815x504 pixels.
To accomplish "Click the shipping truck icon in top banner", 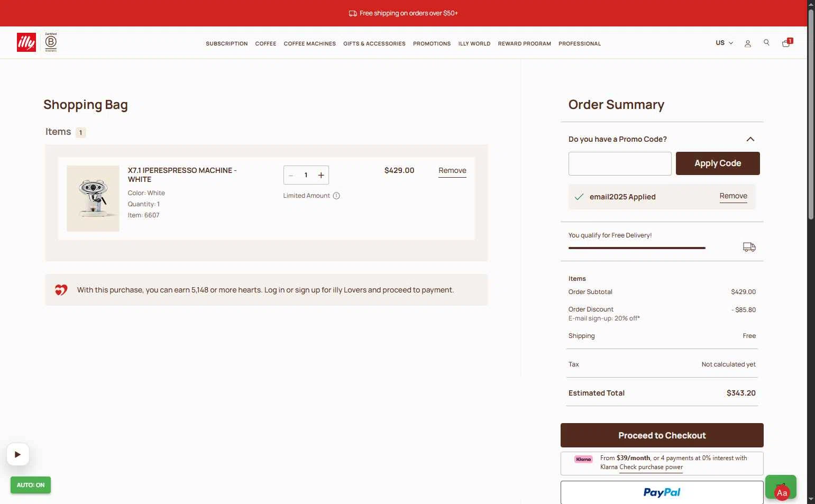I will [353, 13].
